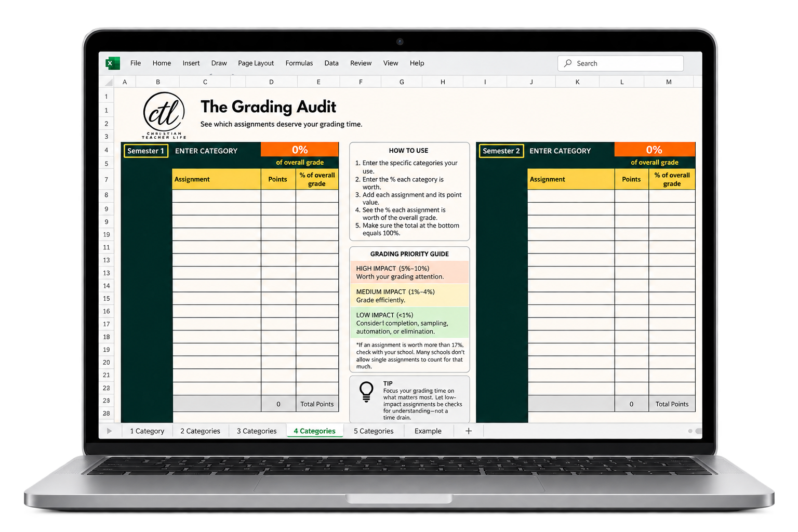Screen dimensions: 798x532
Task: Click the Excel logo icon
Action: pyautogui.click(x=112, y=63)
